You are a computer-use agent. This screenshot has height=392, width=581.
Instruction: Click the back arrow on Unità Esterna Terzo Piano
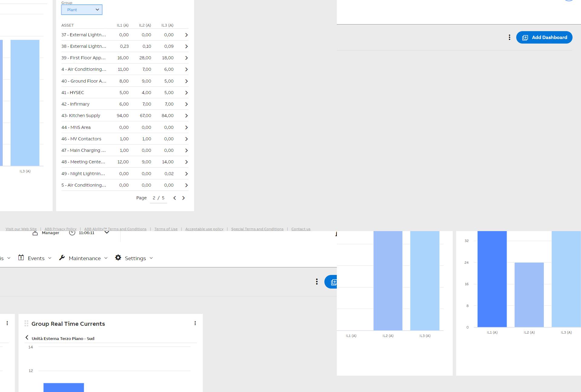point(27,338)
